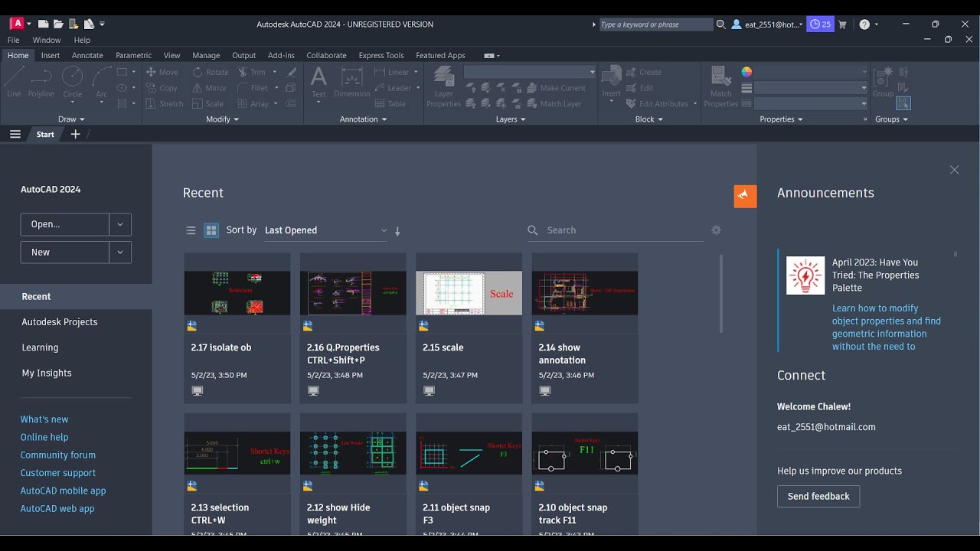Screen dimensions: 980x551
Task: Open the Sort by Last Opened dropdown
Action: coord(325,230)
